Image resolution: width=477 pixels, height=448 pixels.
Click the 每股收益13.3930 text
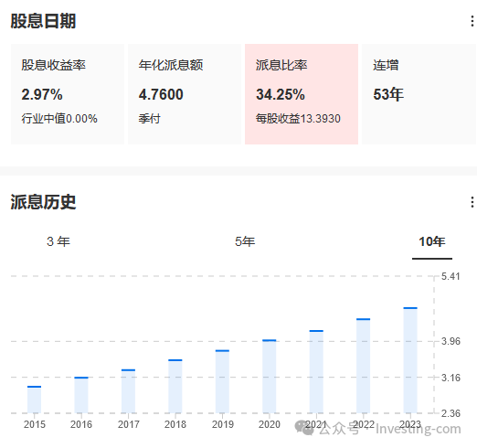coord(298,119)
